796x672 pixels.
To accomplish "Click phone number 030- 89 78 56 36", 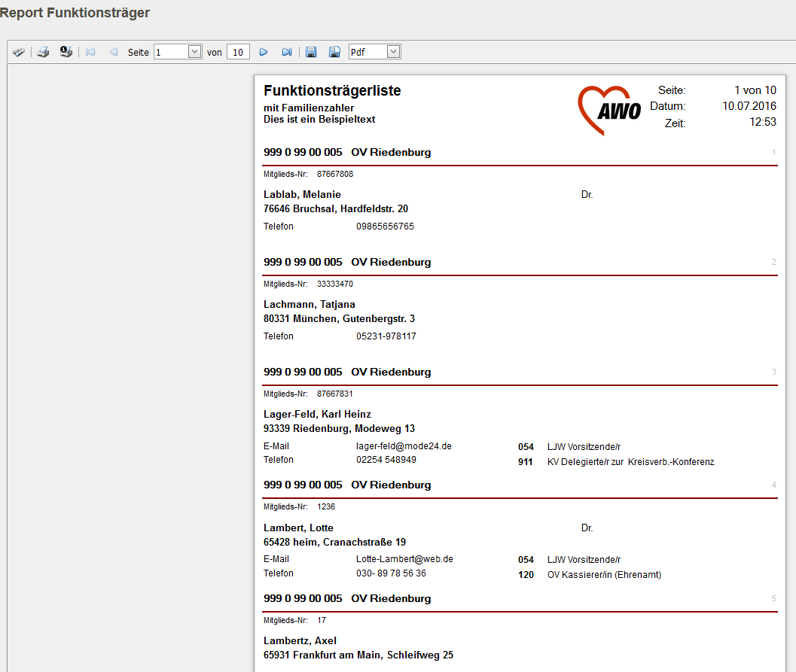I will 391,573.
